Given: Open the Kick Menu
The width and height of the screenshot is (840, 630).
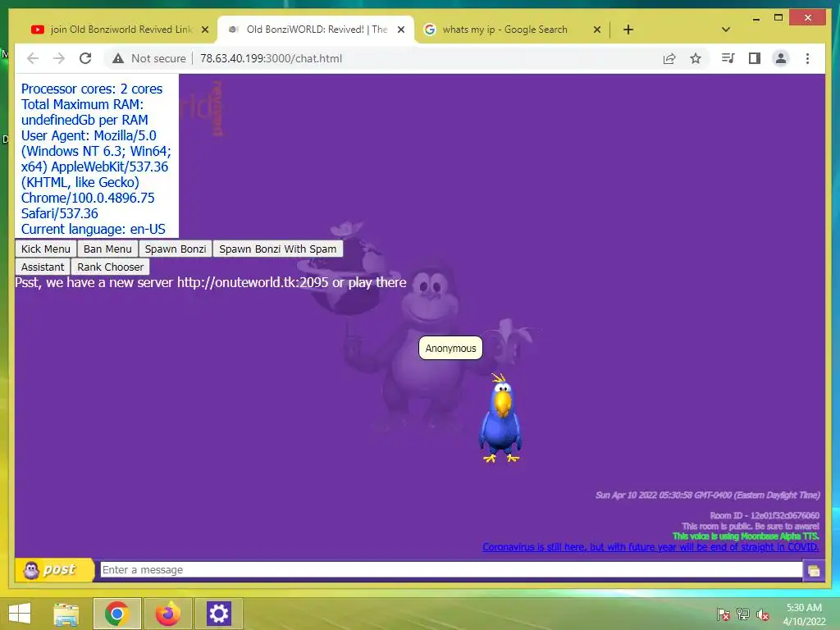Looking at the screenshot, I should tap(46, 249).
